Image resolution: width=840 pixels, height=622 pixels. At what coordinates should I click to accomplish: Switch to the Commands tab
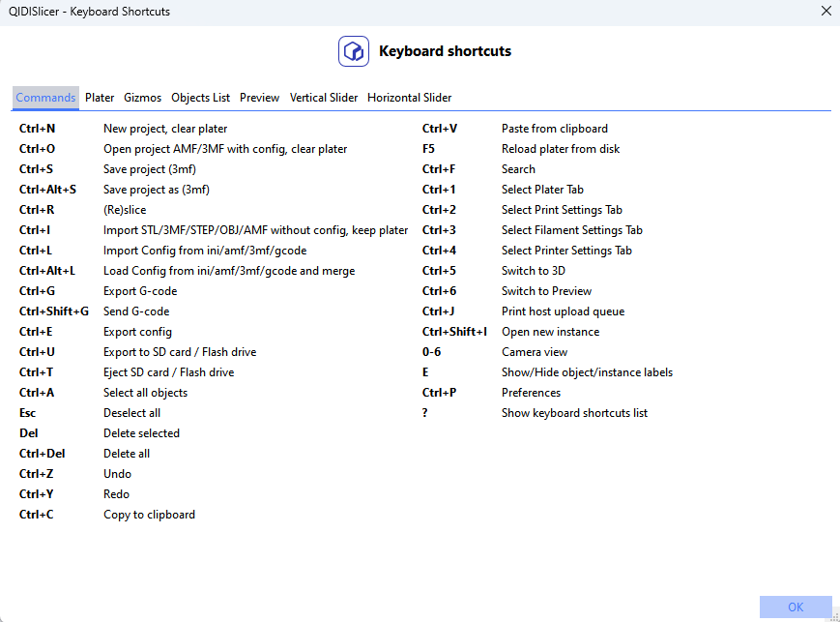45,98
